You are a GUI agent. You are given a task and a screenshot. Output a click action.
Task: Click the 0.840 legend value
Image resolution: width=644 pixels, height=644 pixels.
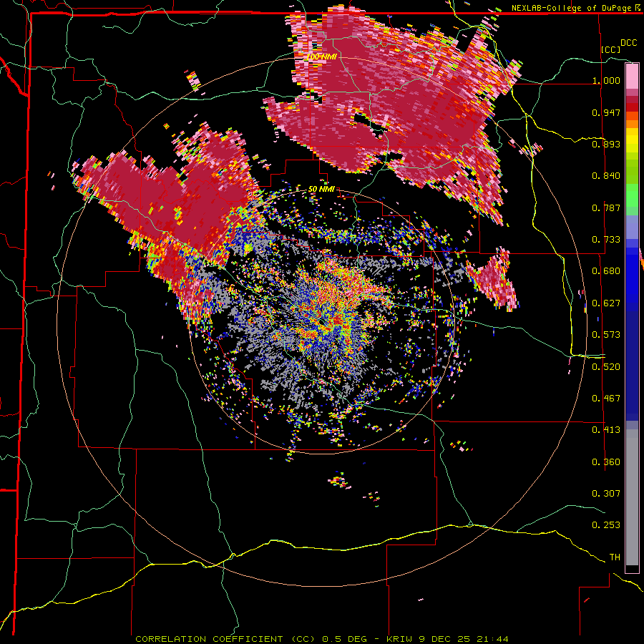click(606, 176)
